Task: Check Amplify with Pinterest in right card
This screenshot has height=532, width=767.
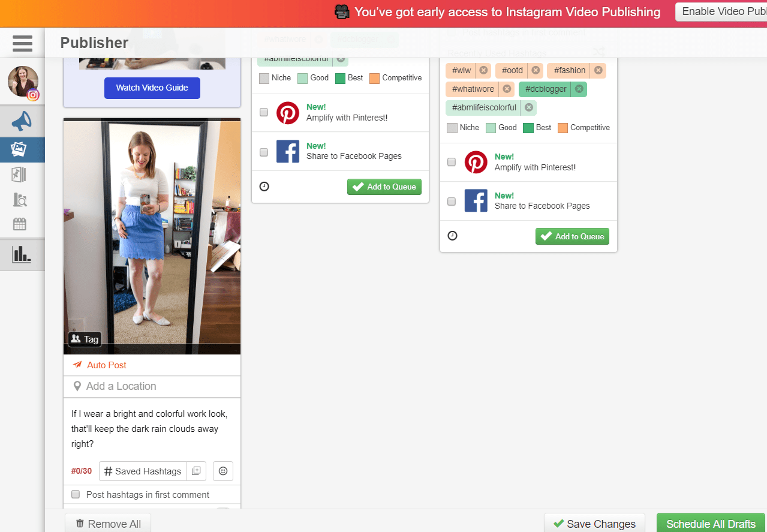Action: coord(452,162)
